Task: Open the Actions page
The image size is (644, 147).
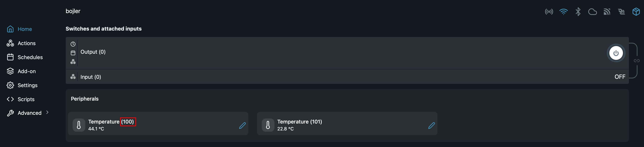Action: (x=27, y=43)
